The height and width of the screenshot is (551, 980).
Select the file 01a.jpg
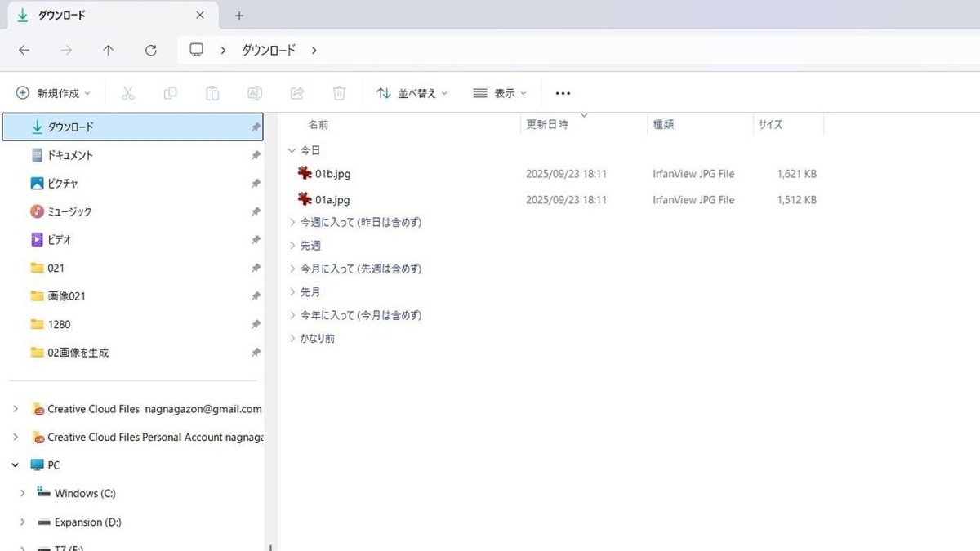[332, 199]
